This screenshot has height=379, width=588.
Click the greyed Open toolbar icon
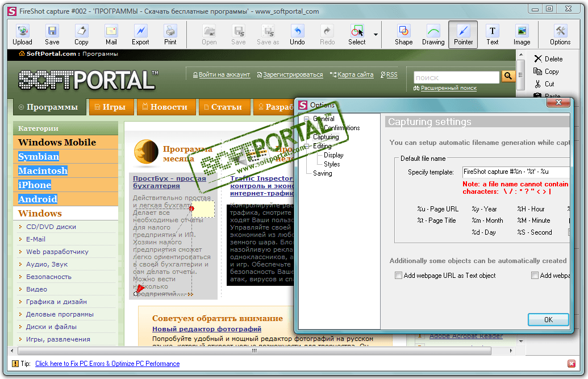209,35
